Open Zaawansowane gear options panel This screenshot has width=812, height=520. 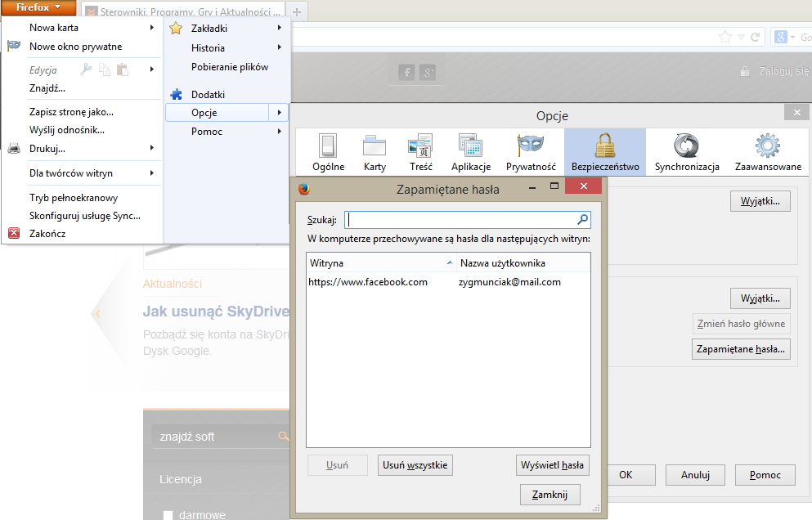768,152
